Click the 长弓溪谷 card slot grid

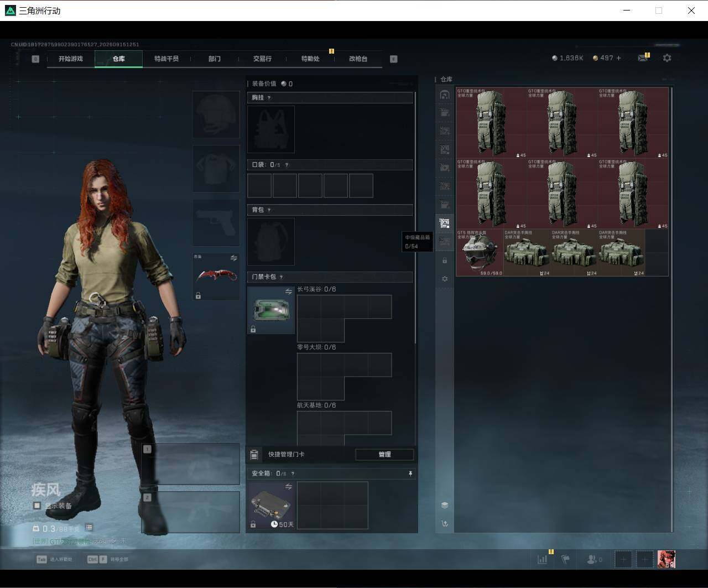[x=344, y=319]
